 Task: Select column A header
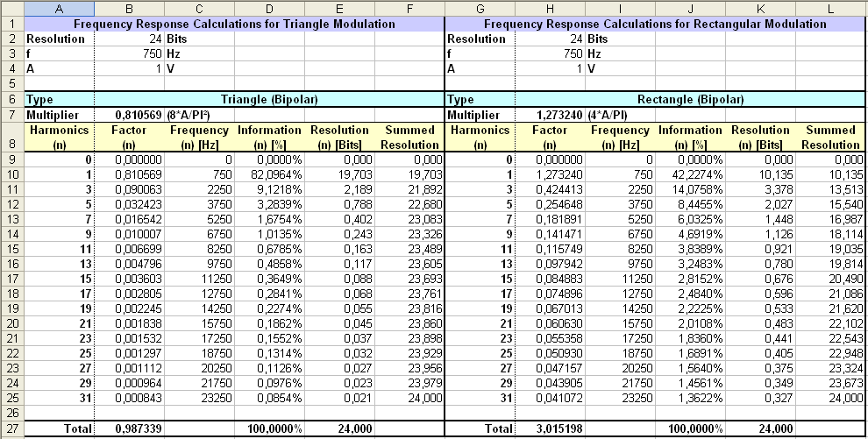[x=60, y=8]
